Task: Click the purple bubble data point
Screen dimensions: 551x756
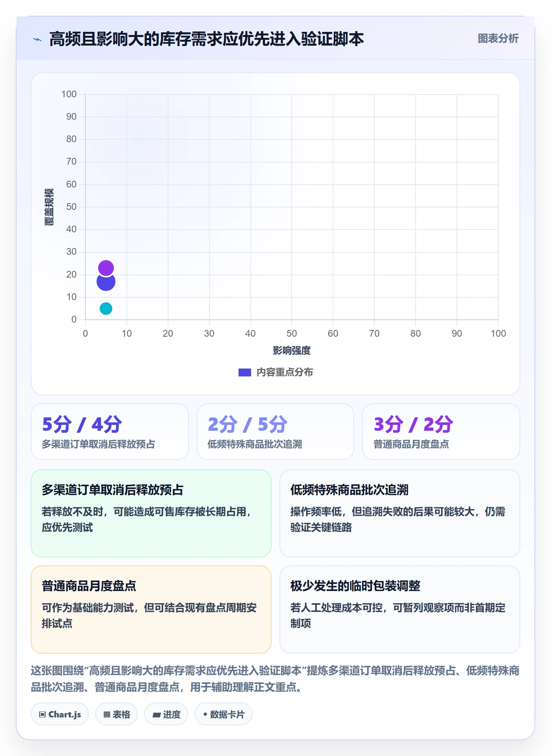Action: click(x=106, y=268)
